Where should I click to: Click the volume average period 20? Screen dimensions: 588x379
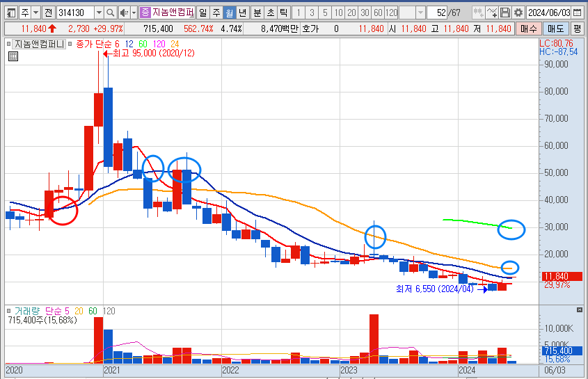point(79,311)
